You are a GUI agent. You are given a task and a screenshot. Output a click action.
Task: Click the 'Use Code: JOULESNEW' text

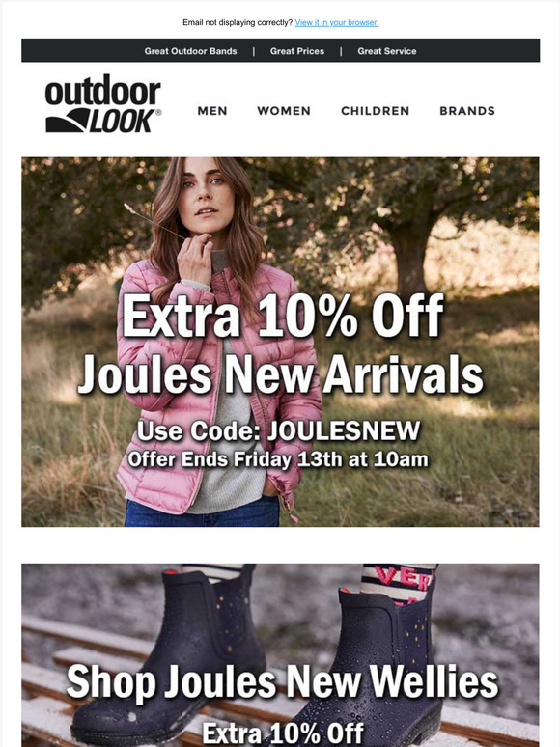279,430
